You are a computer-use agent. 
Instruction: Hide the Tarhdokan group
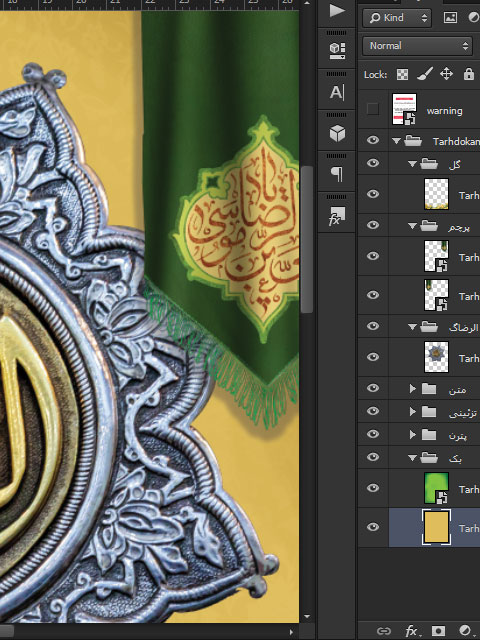point(373,140)
